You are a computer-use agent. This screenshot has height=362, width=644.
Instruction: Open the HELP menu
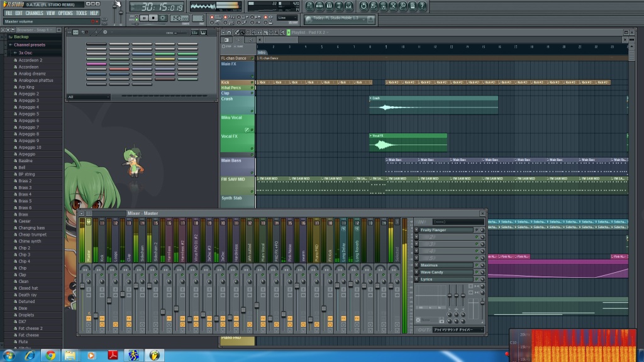point(94,13)
